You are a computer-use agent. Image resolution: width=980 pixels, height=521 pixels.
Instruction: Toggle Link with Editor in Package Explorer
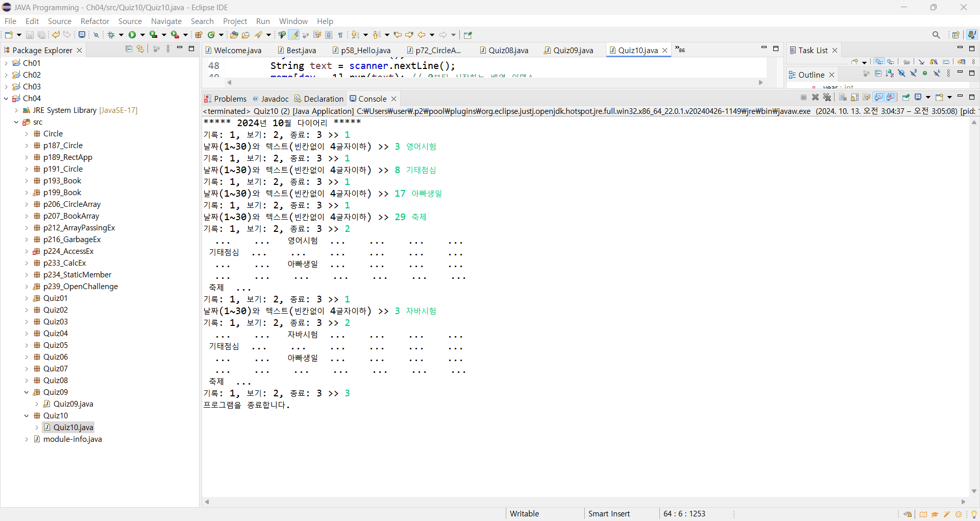pos(140,49)
